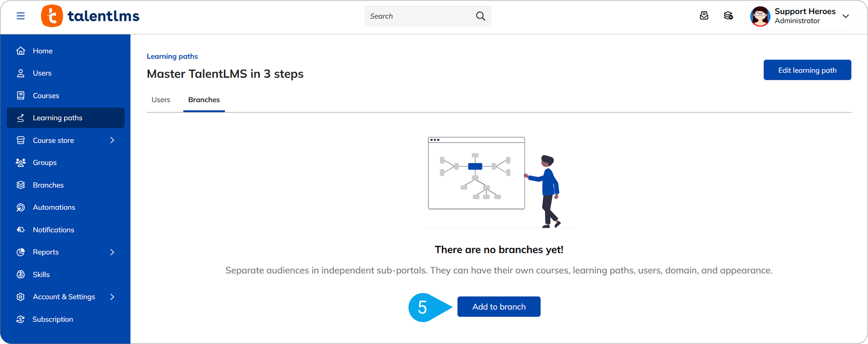Viewport: 868px width, 344px height.
Task: Go to Automations in sidebar
Action: [x=54, y=207]
